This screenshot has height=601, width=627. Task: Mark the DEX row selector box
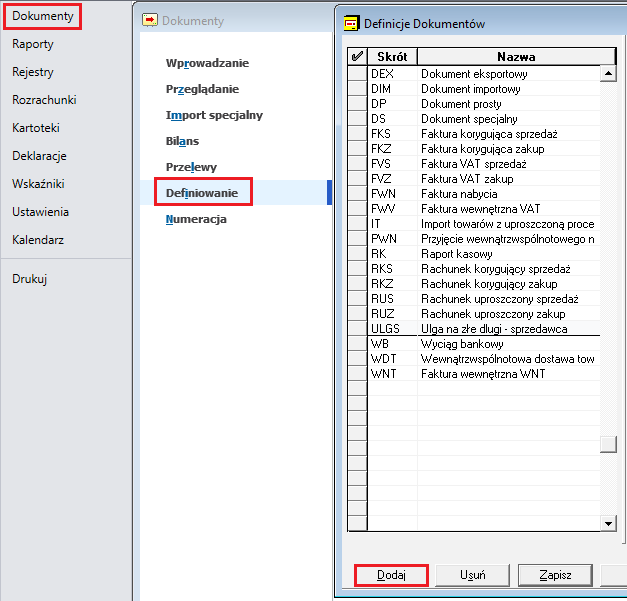(357, 74)
